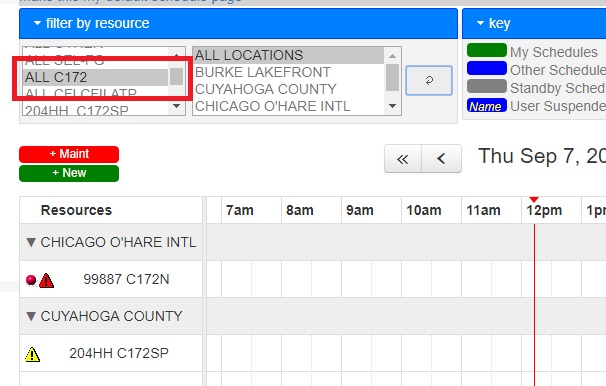
Task: Click the blue Name badge in the key
Action: coord(487,105)
